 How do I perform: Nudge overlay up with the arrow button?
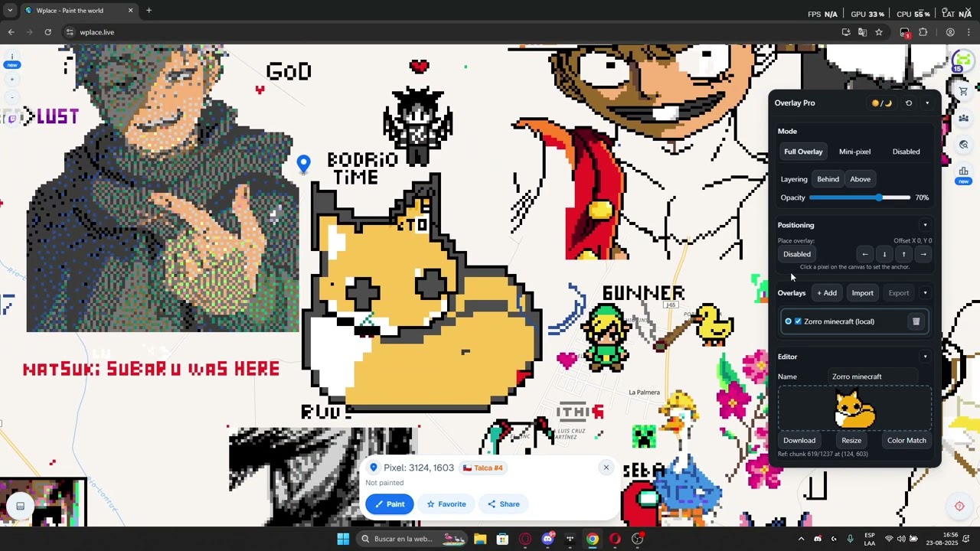coord(903,254)
